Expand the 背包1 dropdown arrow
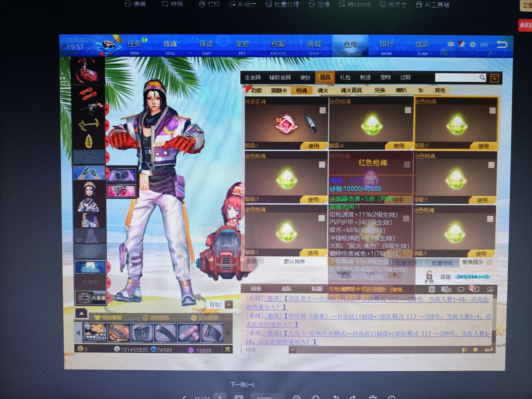The width and height of the screenshot is (532, 399). [x=229, y=305]
